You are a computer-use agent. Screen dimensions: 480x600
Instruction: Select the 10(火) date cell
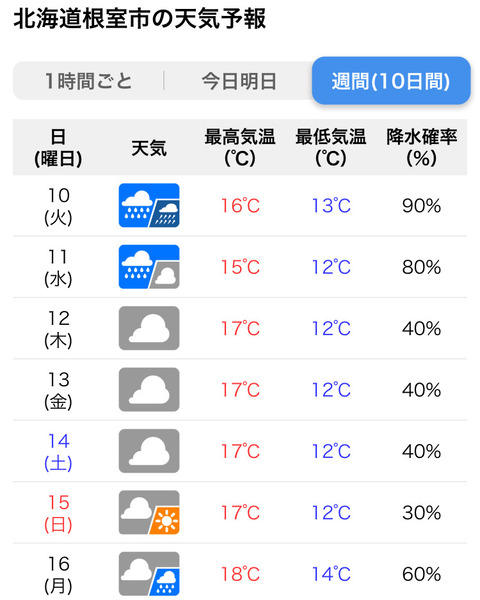pos(58,206)
